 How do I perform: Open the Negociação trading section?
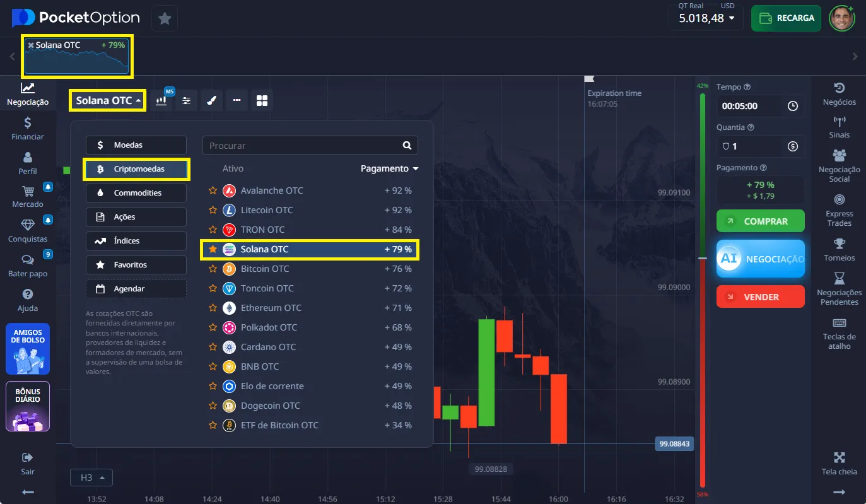pos(28,94)
